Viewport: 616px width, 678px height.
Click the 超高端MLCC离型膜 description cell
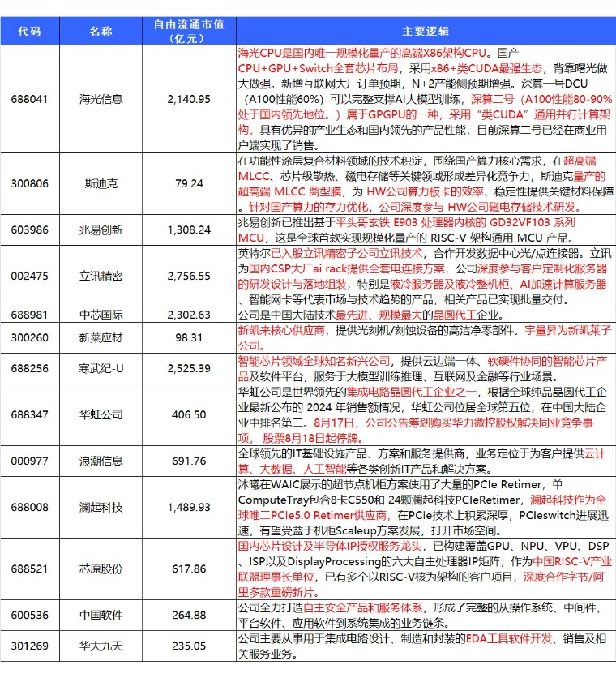[x=426, y=183]
